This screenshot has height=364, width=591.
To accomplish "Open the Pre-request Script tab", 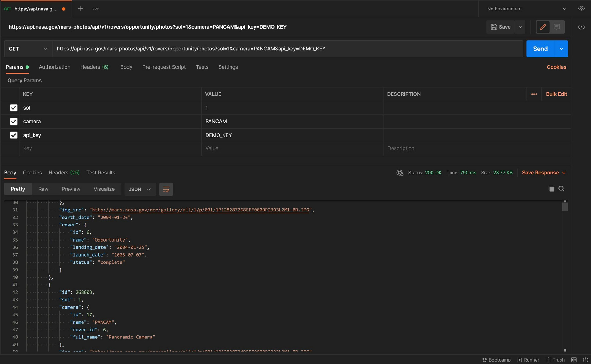I will click(x=164, y=67).
